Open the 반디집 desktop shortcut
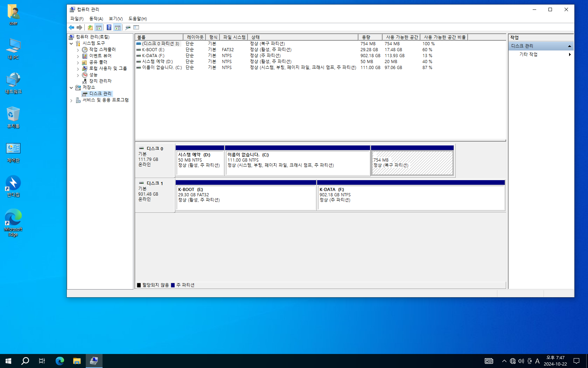This screenshot has width=588, height=368. (13, 186)
